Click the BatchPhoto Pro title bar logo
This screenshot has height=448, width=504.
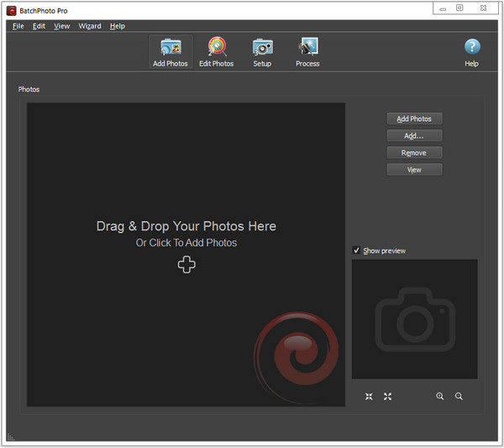click(x=12, y=11)
